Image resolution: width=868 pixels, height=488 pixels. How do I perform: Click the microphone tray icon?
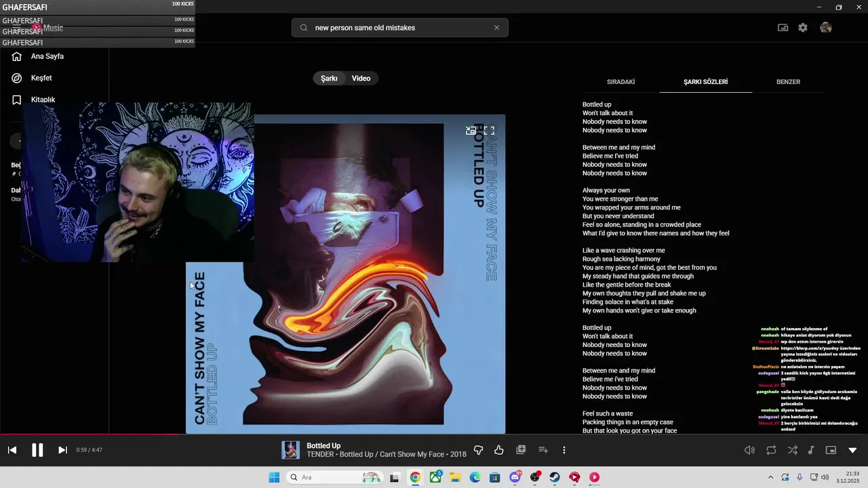[x=800, y=477]
